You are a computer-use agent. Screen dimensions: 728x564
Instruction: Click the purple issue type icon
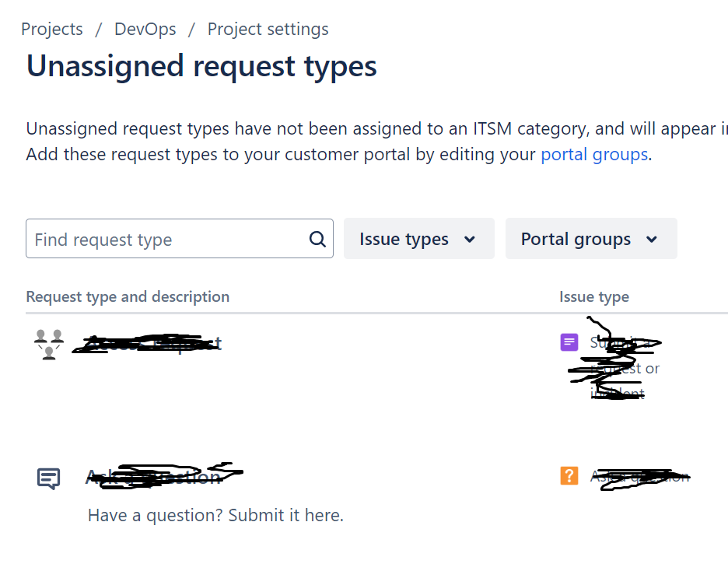pyautogui.click(x=569, y=342)
